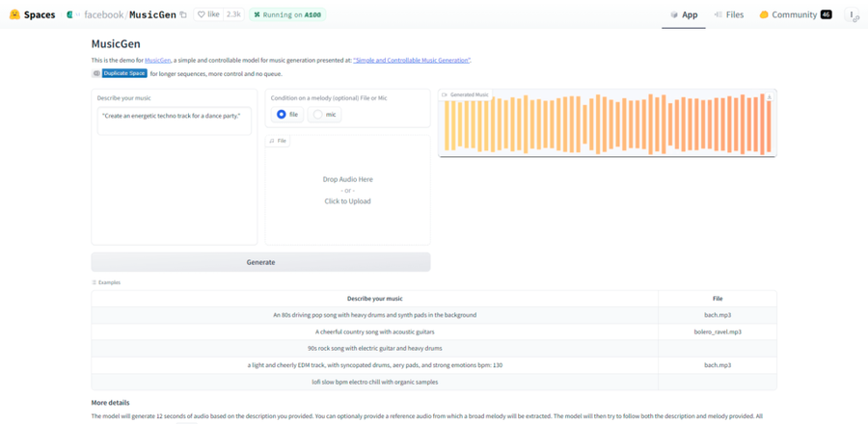Click the Hugging Face logo icon
The image size is (868, 424).
14,14
